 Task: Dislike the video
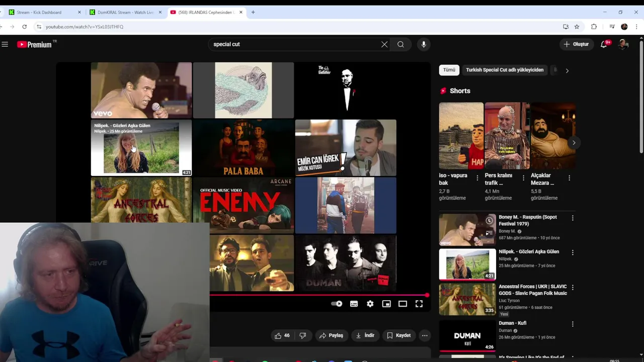coord(303,335)
